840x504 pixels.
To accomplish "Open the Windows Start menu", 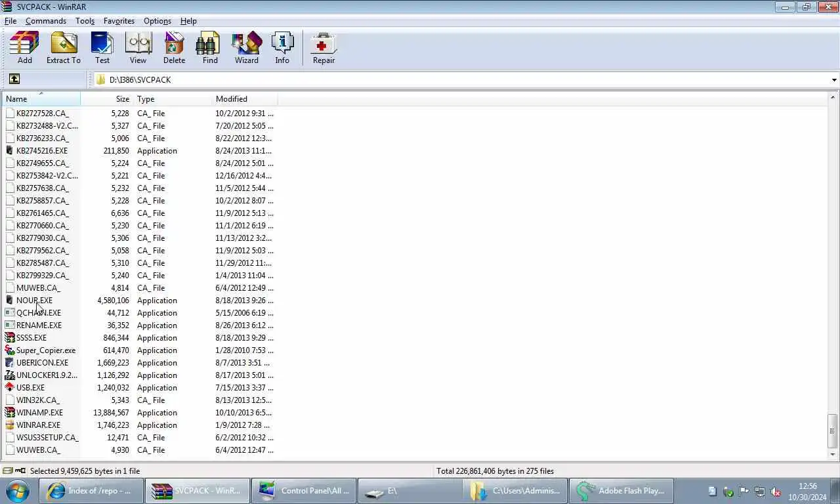I will (x=18, y=490).
